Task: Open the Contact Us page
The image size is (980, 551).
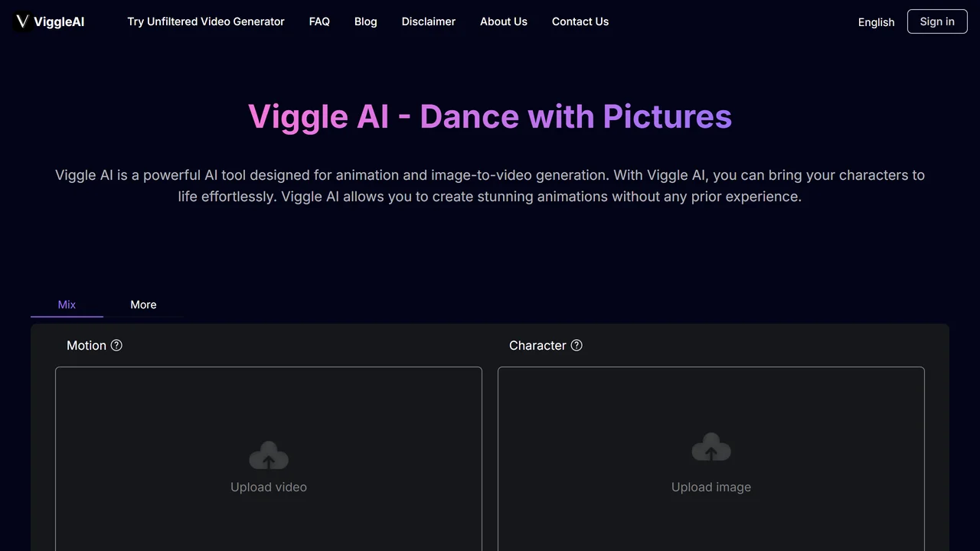Action: (x=580, y=21)
